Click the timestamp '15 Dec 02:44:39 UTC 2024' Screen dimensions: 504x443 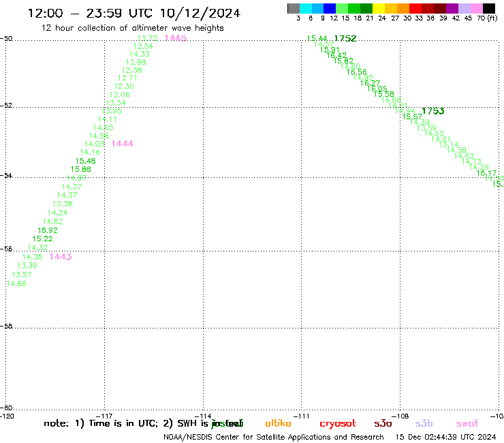click(x=445, y=437)
